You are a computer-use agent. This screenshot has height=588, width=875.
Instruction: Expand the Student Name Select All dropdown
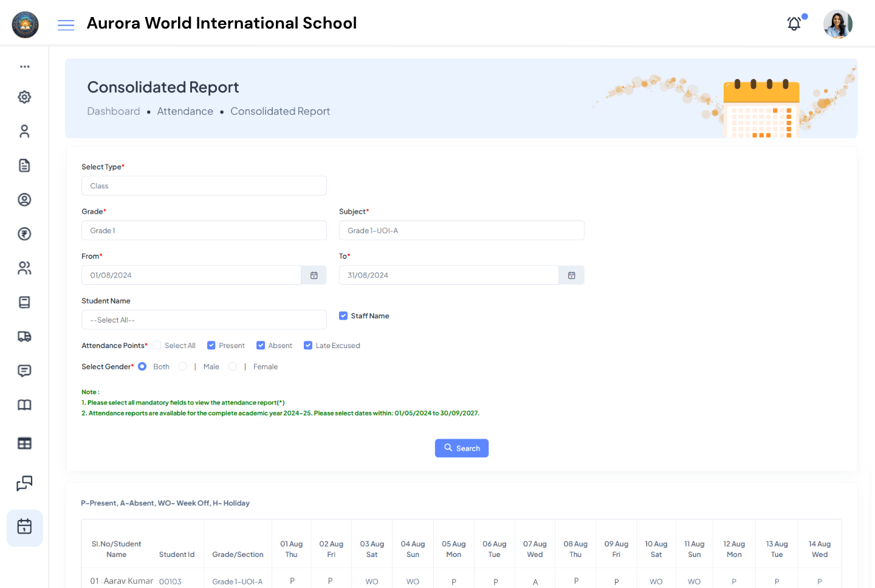point(204,320)
